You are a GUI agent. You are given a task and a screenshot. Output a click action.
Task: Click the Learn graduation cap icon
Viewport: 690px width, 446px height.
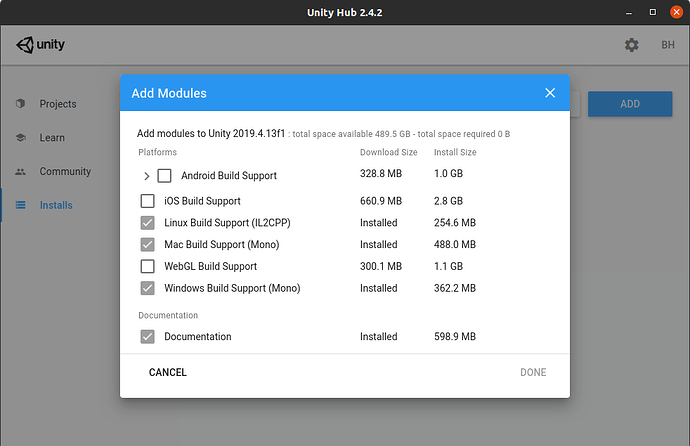coord(20,138)
